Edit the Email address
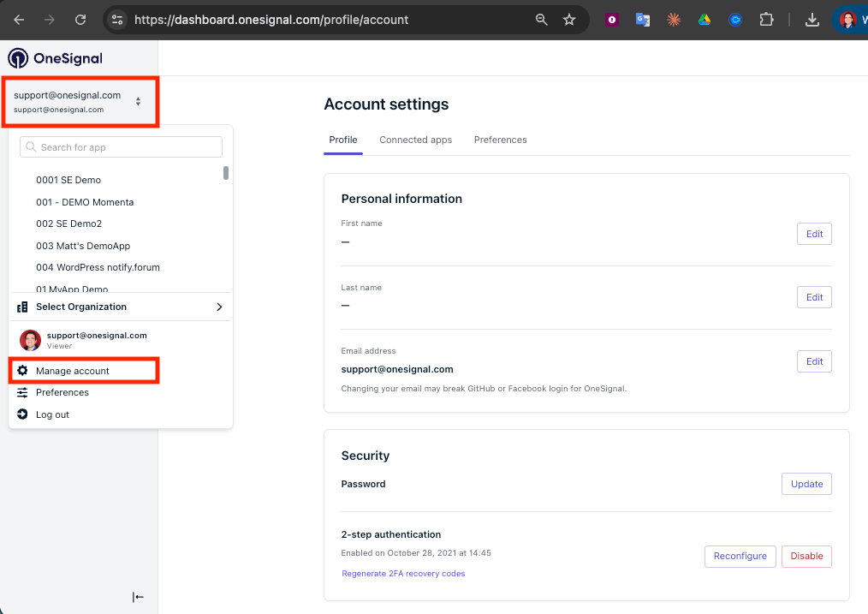868x614 pixels. [x=814, y=361]
